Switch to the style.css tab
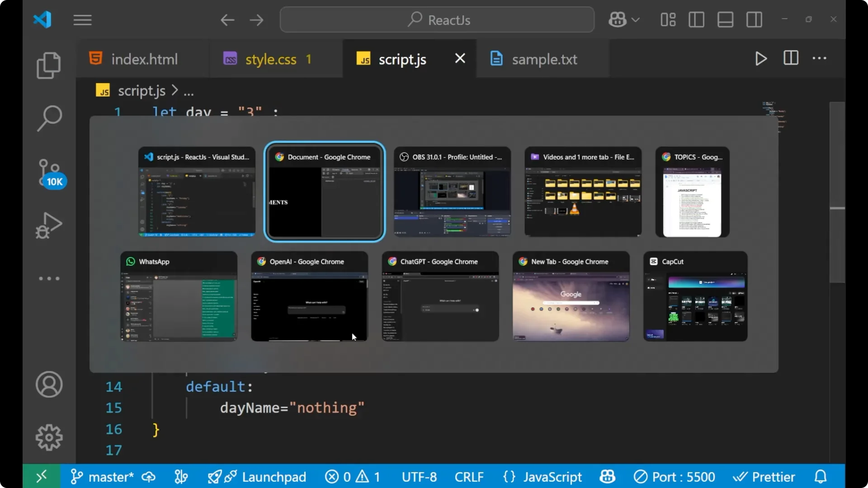The height and width of the screenshot is (488, 868). tap(270, 59)
